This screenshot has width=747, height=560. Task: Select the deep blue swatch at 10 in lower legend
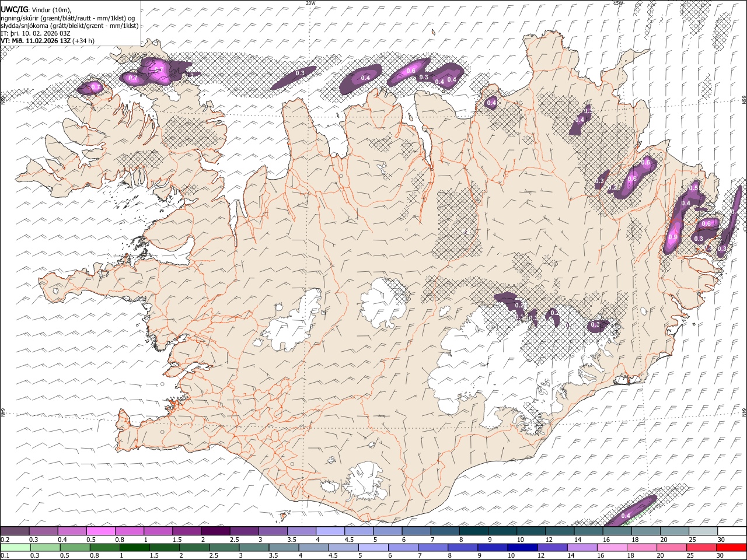[x=522, y=547]
